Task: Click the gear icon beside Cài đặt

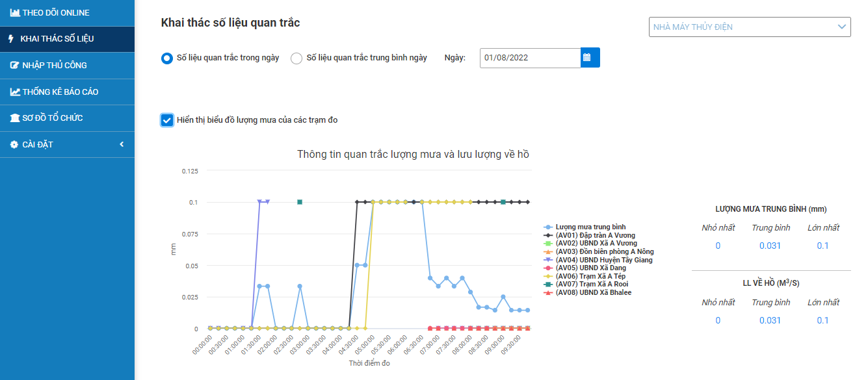Action: pyautogui.click(x=14, y=145)
